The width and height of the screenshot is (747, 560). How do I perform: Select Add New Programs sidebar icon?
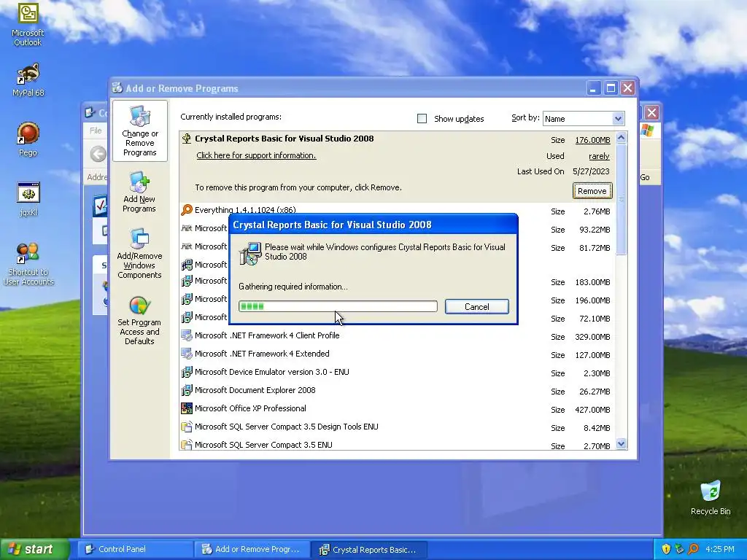(x=139, y=192)
